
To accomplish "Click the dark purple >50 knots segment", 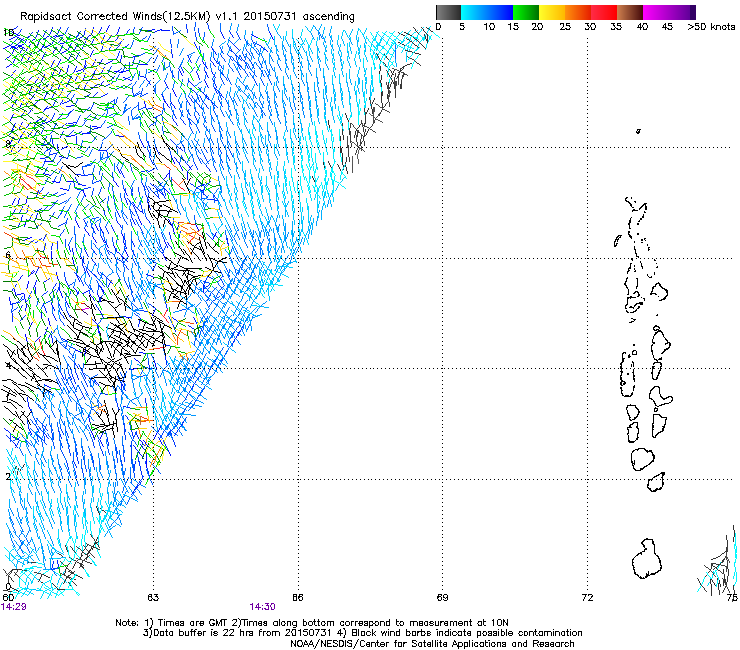I will [692, 12].
